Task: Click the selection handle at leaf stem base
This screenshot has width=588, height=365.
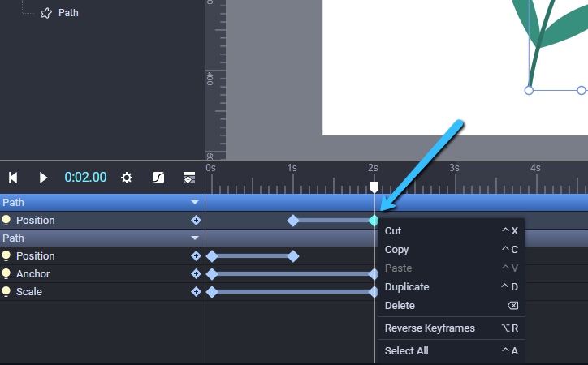Action: click(x=529, y=90)
